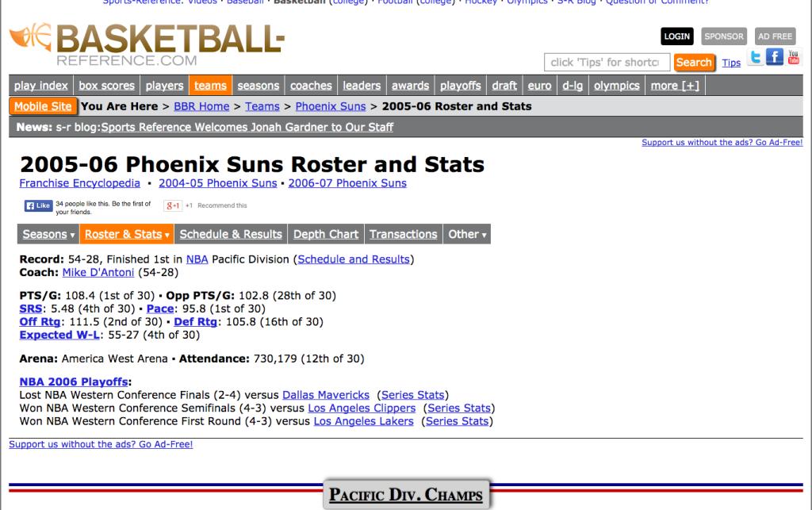Switch to the Depth Chart tab

click(326, 234)
